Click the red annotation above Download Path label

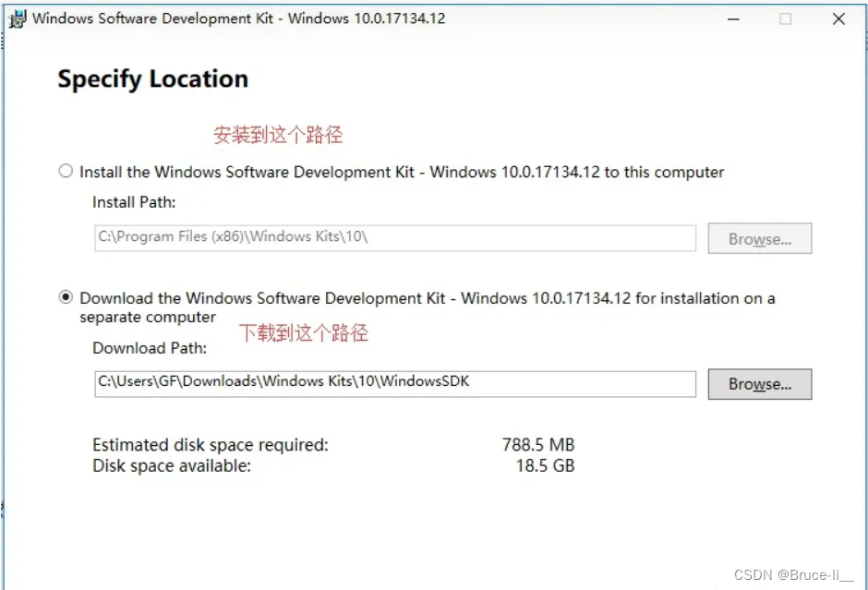pyautogui.click(x=304, y=333)
